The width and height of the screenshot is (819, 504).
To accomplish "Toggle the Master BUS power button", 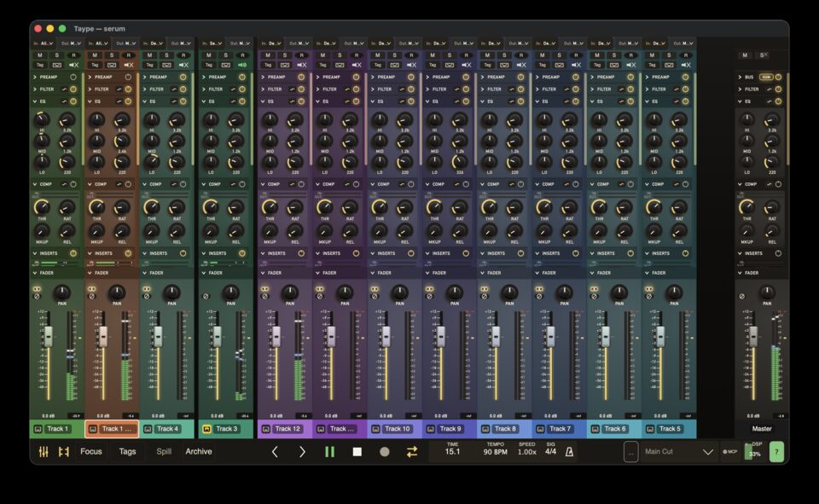I will [778, 77].
